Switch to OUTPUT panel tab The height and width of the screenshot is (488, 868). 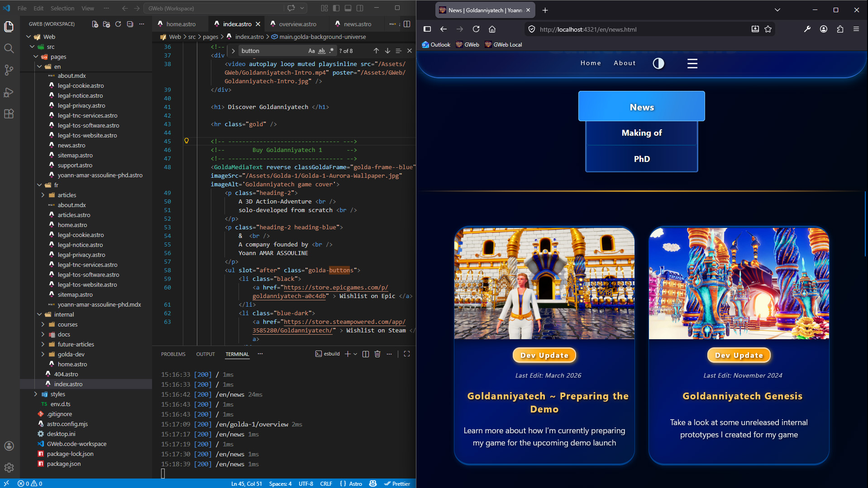(x=205, y=354)
